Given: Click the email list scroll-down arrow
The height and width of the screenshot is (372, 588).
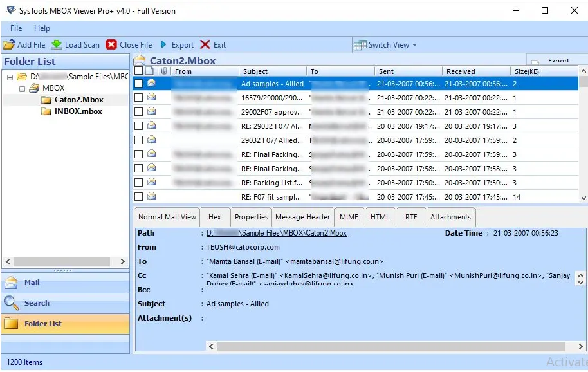Looking at the screenshot, I should (x=583, y=198).
